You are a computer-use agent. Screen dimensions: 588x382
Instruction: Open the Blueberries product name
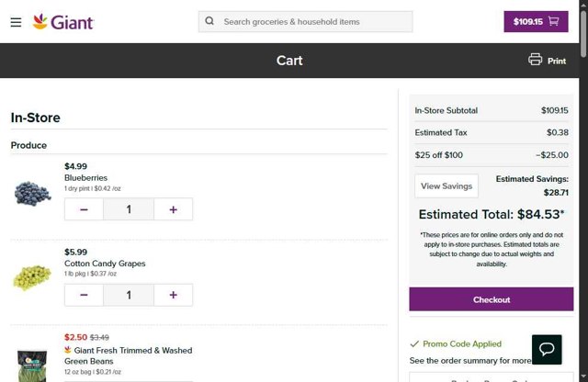[x=85, y=178]
